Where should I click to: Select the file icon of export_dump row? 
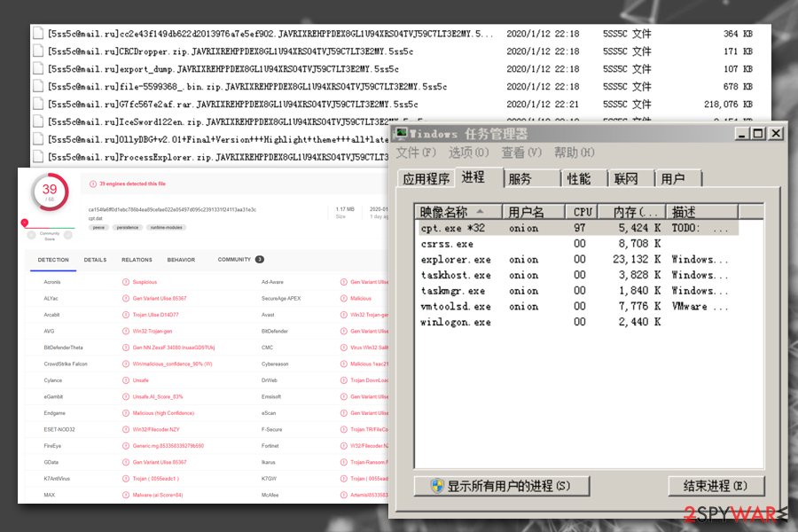(38, 69)
